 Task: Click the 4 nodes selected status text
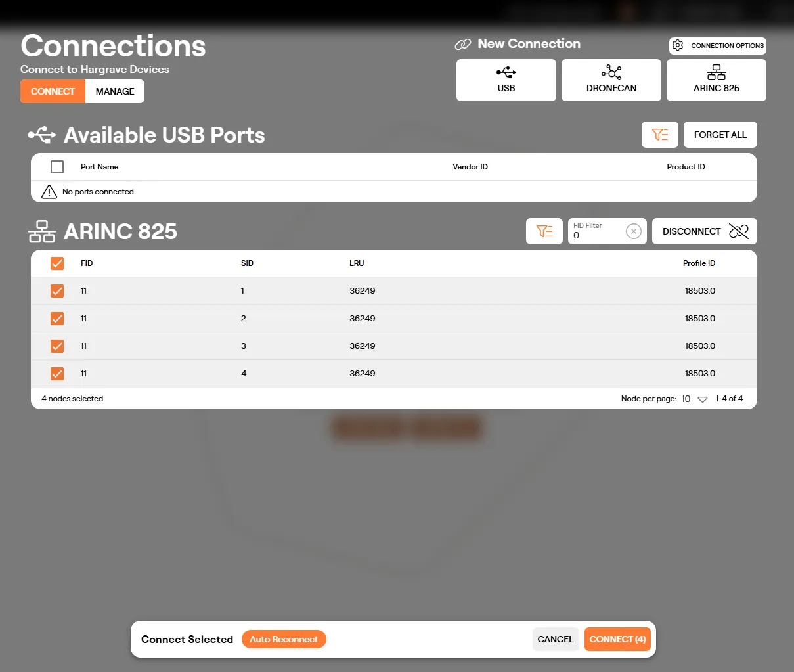coord(72,399)
